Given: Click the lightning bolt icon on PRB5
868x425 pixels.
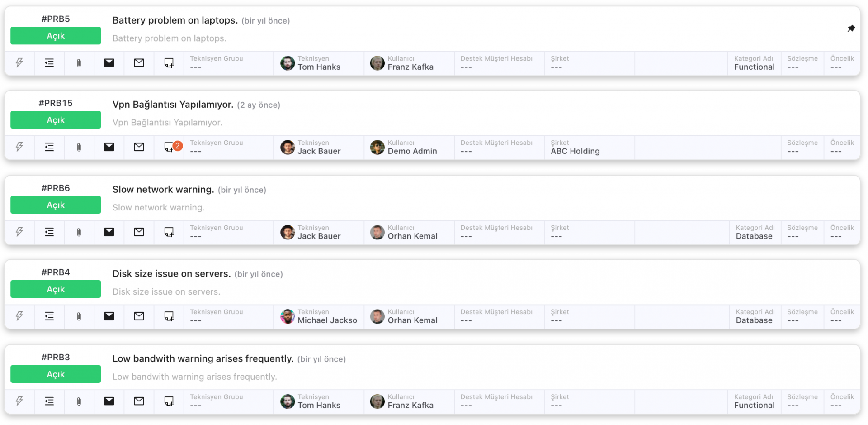Looking at the screenshot, I should [x=19, y=63].
